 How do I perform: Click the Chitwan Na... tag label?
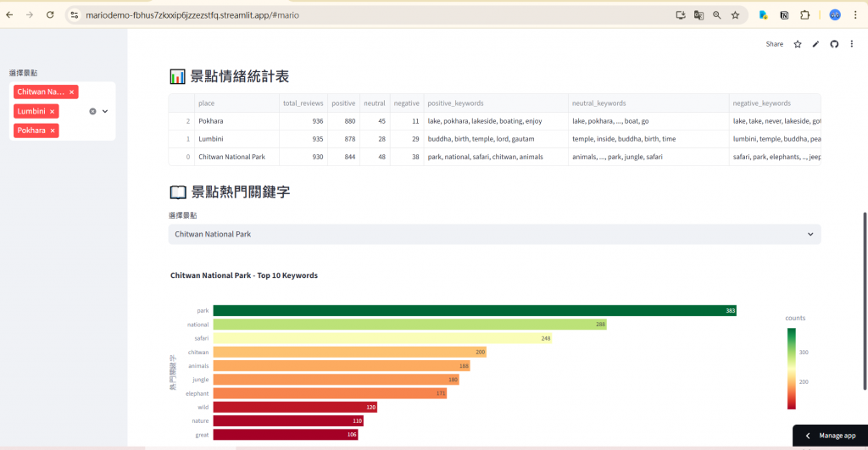41,92
